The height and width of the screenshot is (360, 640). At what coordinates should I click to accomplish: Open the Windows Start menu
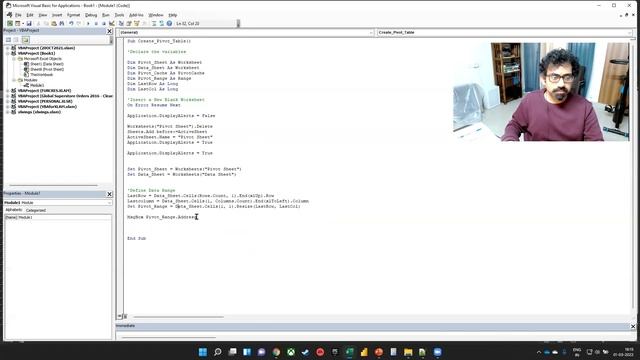click(203, 352)
